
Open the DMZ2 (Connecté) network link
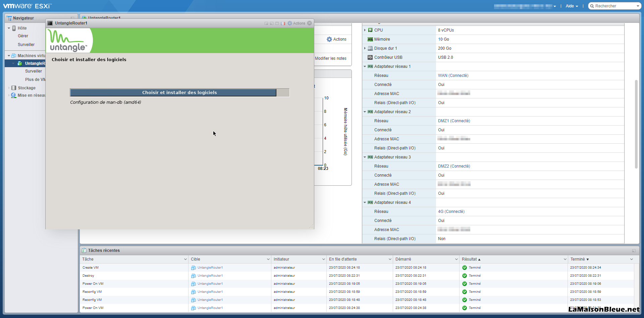click(x=454, y=166)
